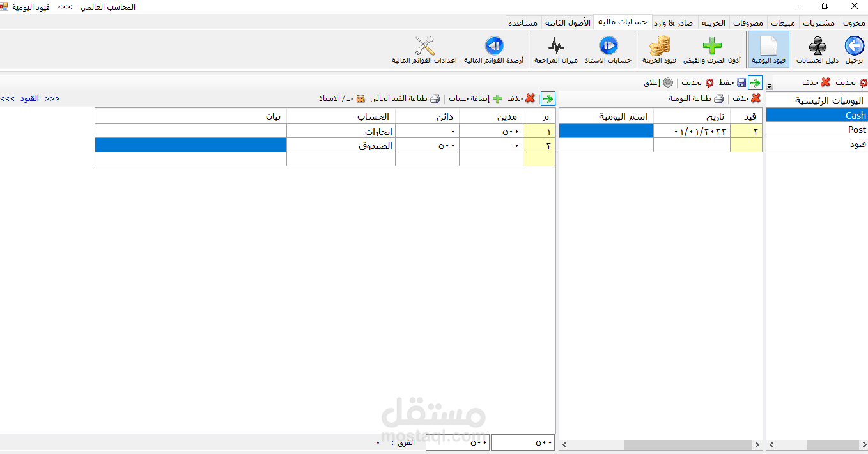Click إغلاق close button in toolbar
The width and height of the screenshot is (868, 454).
click(658, 82)
